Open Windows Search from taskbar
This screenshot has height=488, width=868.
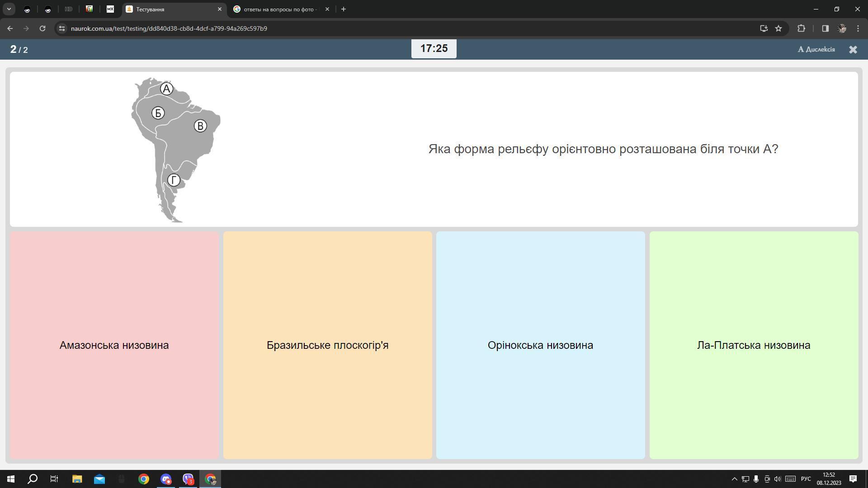[33, 479]
